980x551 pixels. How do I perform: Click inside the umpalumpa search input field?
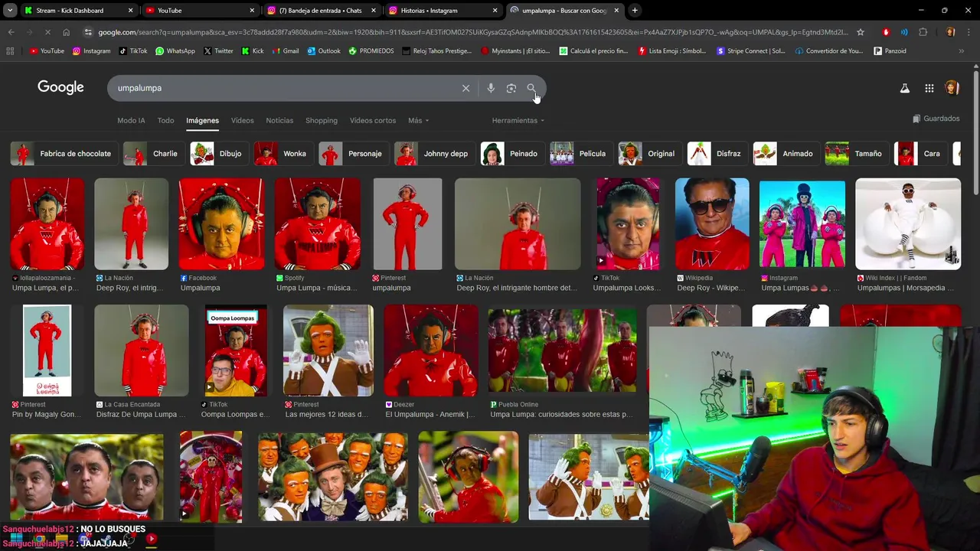[283, 88]
